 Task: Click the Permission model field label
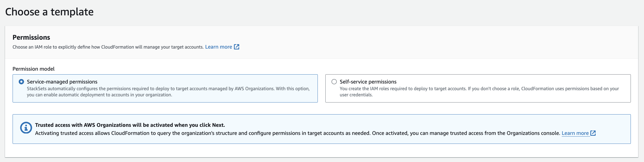click(34, 69)
